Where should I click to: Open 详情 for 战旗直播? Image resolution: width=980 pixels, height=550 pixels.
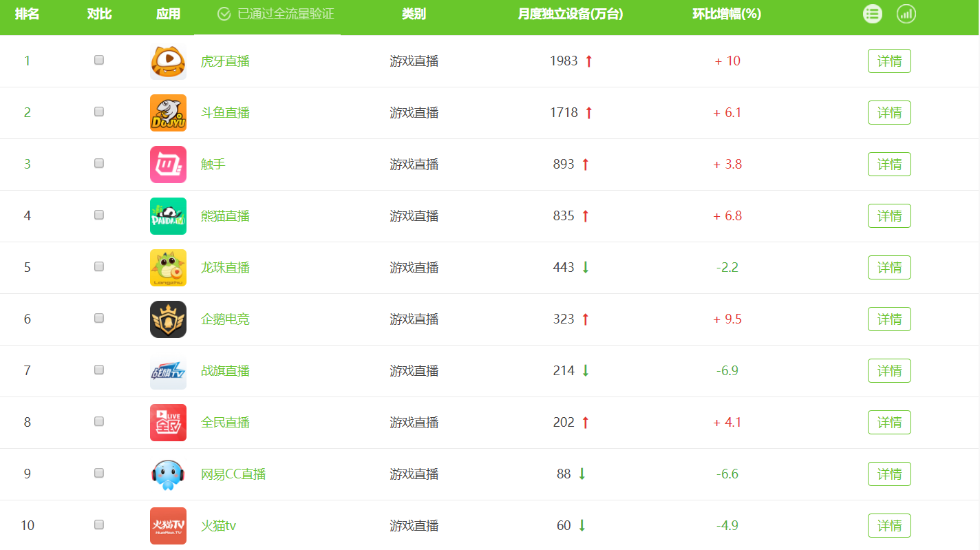[889, 371]
